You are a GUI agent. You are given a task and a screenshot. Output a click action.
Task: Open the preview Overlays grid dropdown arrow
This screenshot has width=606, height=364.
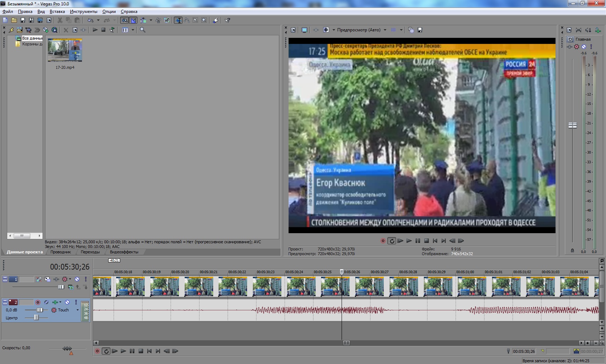[x=401, y=30]
